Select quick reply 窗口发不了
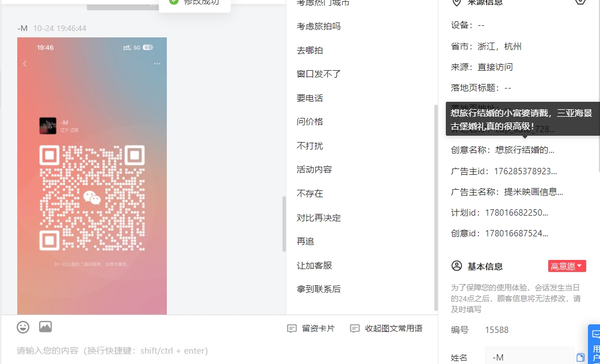 tap(318, 74)
